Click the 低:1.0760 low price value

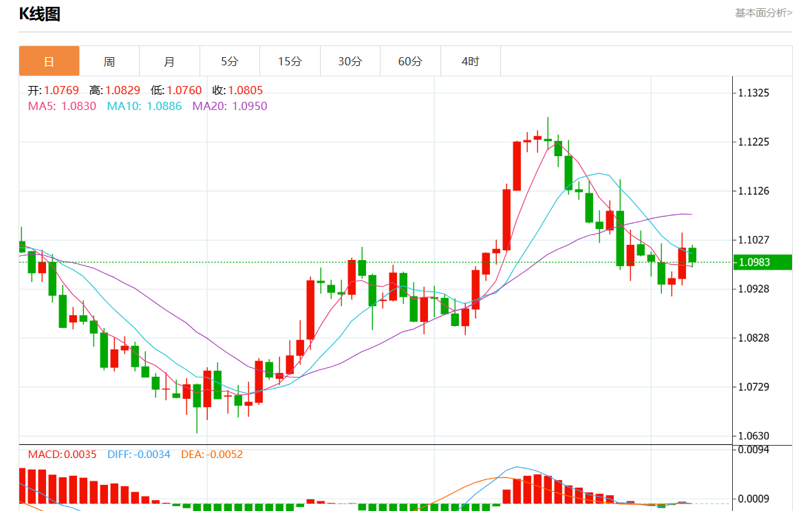coord(176,90)
